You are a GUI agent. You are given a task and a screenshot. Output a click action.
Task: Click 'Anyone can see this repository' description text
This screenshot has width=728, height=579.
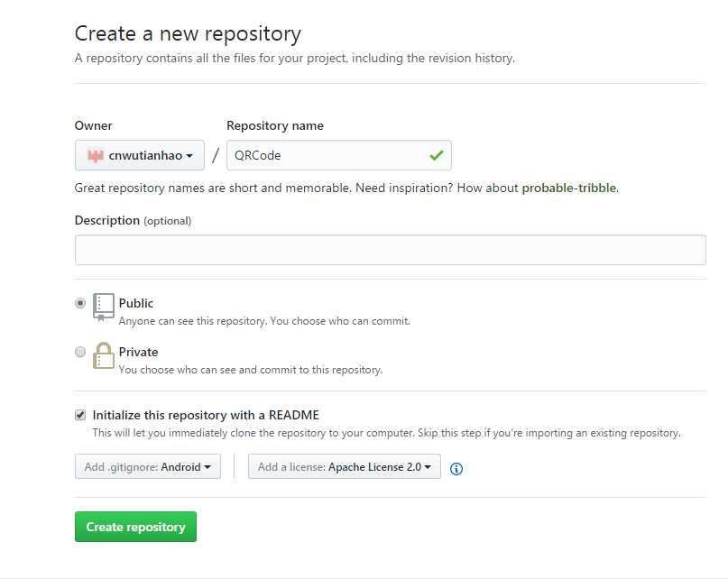click(264, 321)
